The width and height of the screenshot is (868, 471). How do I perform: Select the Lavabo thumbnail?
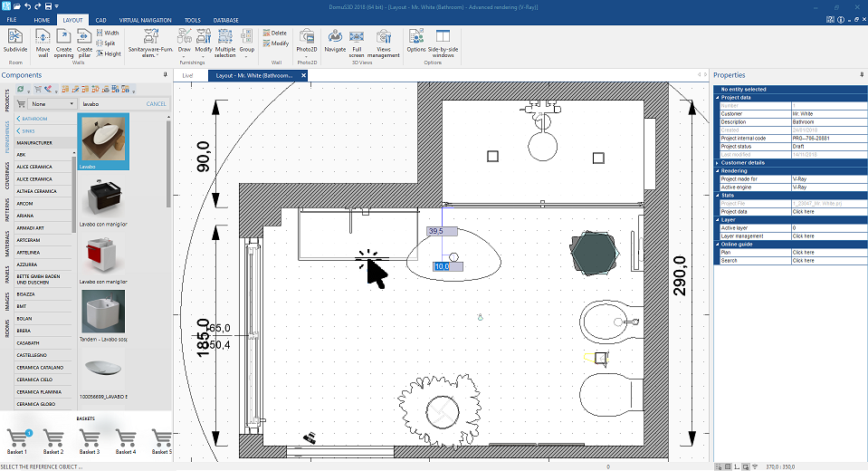103,141
